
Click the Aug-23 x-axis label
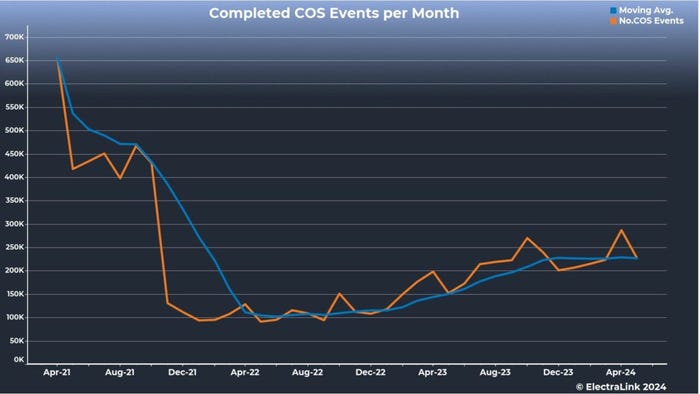495,372
